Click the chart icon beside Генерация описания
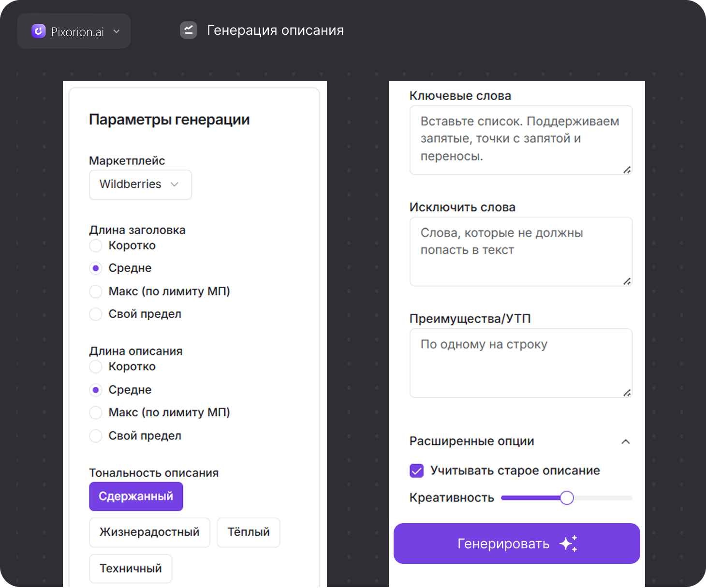The image size is (706, 588). point(188,29)
